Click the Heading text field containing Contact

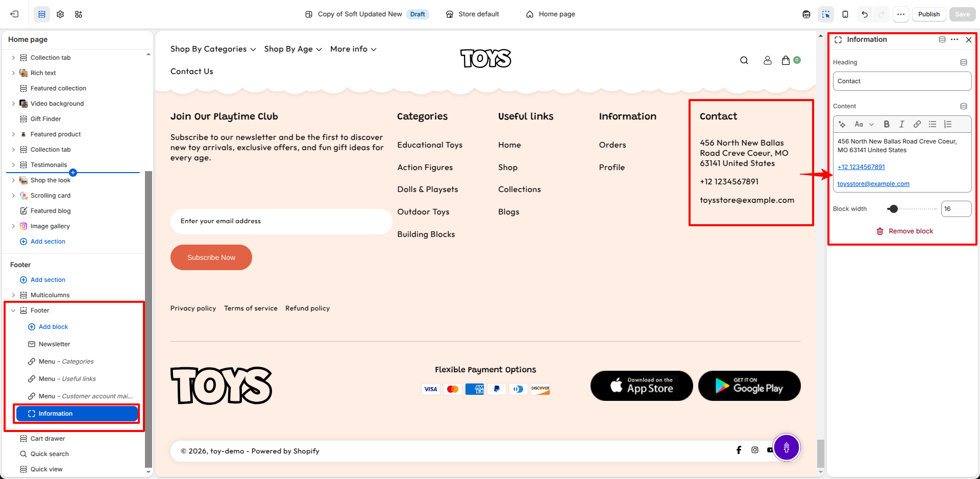click(x=902, y=81)
